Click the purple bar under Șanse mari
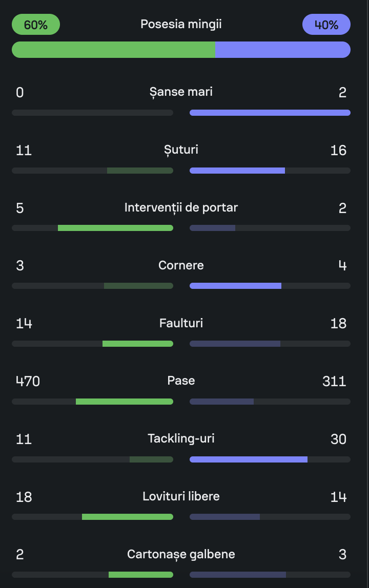369x588 pixels. pyautogui.click(x=270, y=113)
